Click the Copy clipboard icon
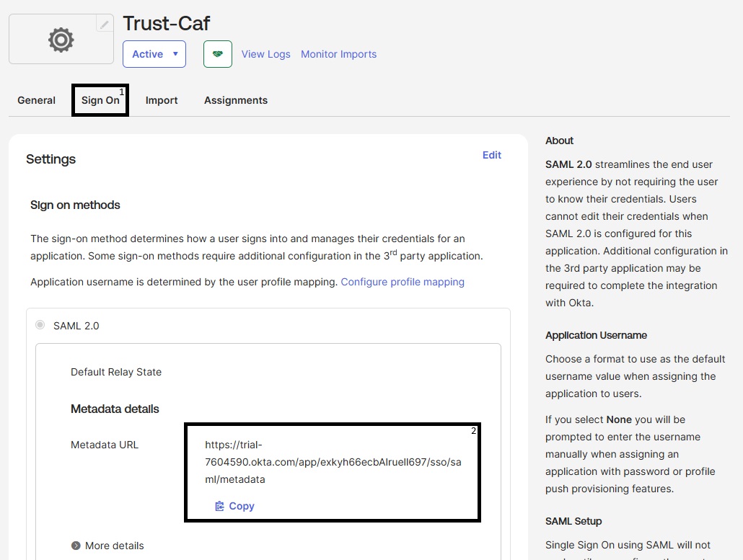The width and height of the screenshot is (743, 560). (x=219, y=506)
